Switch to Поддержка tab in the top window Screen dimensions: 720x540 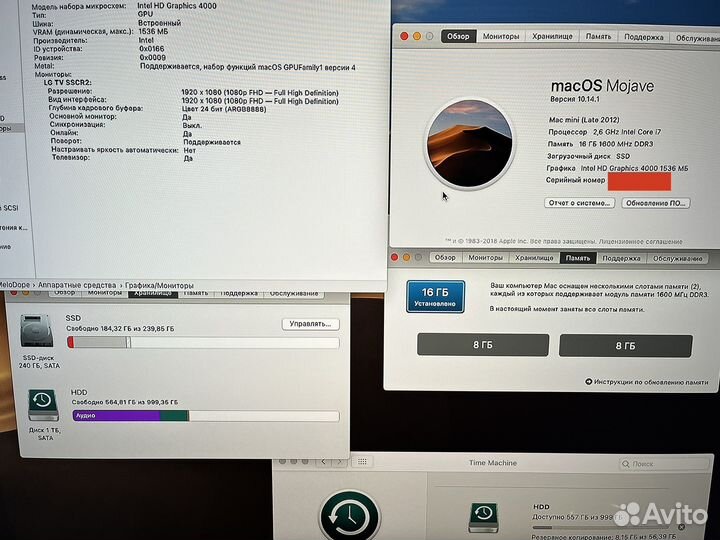(644, 37)
